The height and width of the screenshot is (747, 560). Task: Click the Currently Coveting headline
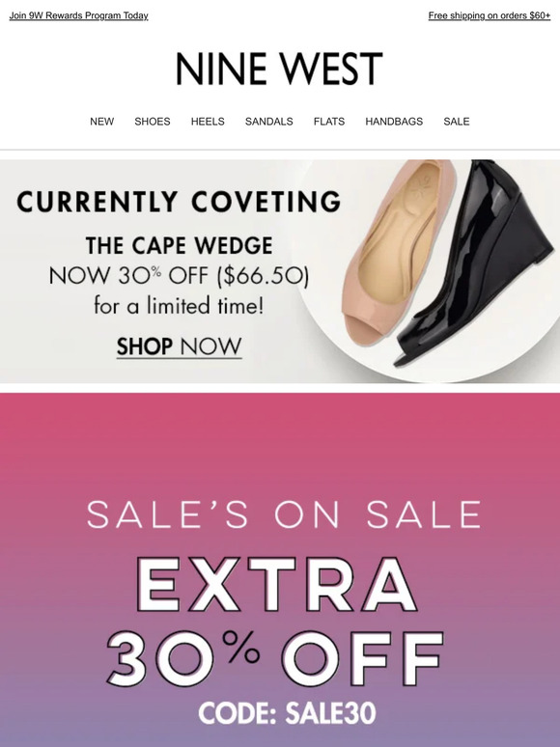pyautogui.click(x=180, y=202)
